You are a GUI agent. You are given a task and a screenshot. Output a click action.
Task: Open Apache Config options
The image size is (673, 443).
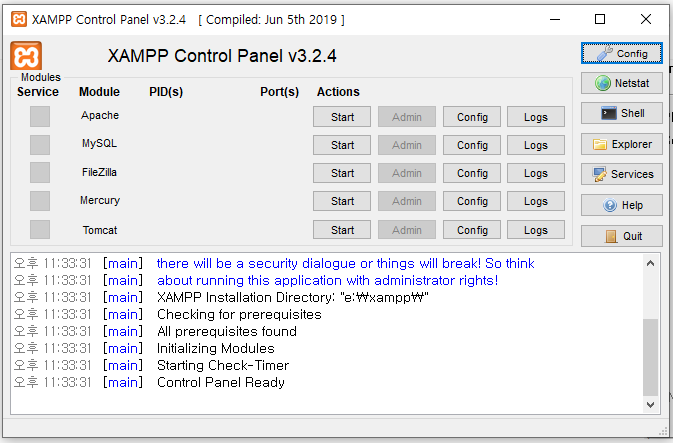(472, 117)
